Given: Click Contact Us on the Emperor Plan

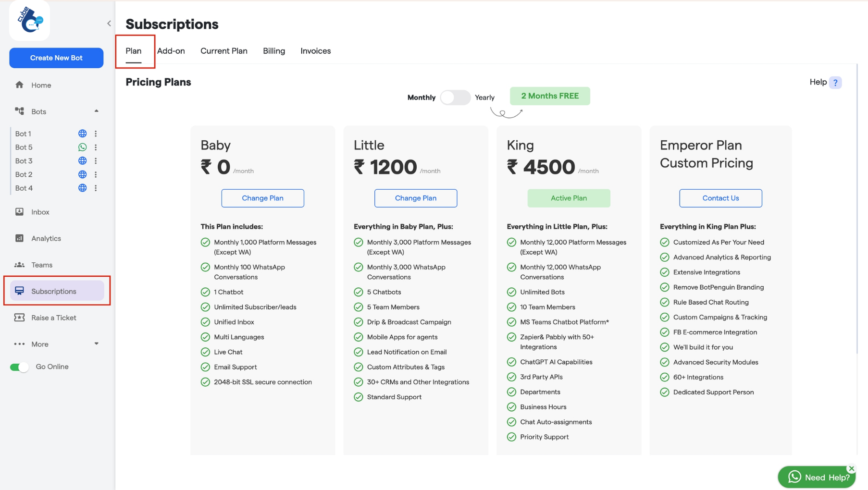Looking at the screenshot, I should tap(720, 198).
